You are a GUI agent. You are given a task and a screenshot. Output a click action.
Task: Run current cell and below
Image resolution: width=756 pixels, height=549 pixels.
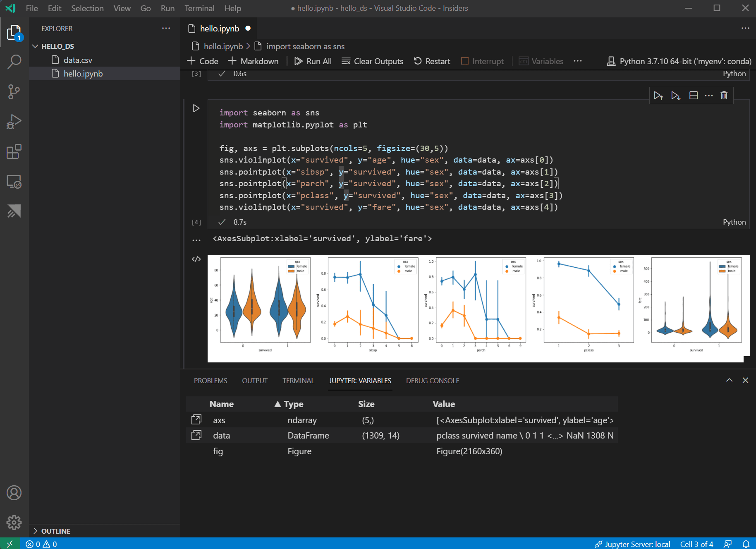676,95
